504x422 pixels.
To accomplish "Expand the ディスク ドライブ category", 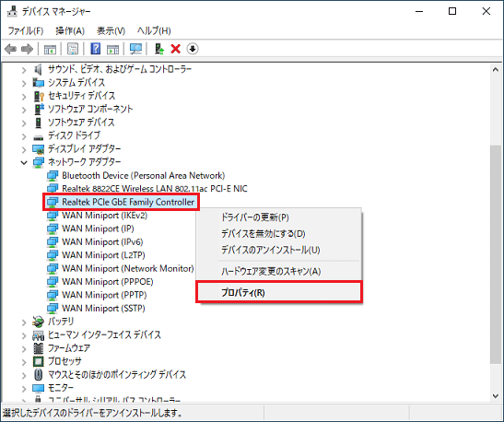I will pos(24,136).
